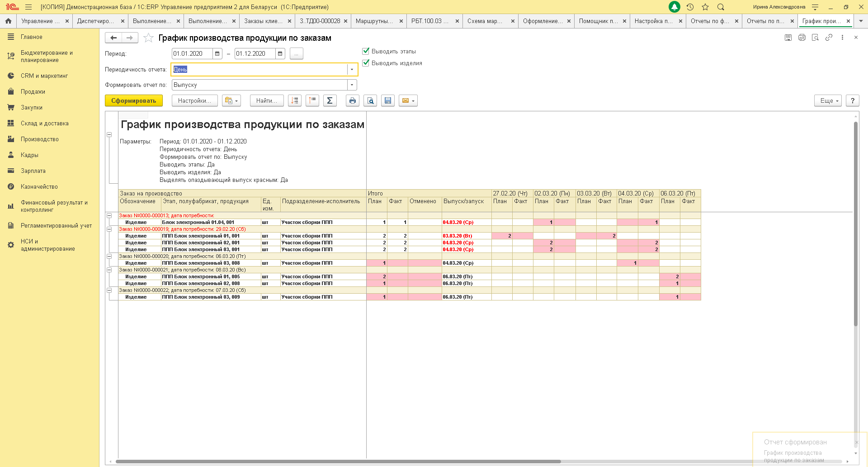Save report using the floppy disk icon
The width and height of the screenshot is (868, 467).
point(388,100)
